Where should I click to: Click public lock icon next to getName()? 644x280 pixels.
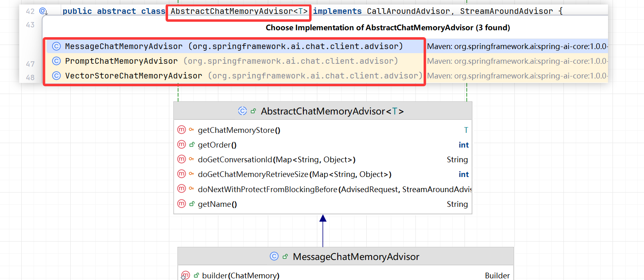pos(192,204)
